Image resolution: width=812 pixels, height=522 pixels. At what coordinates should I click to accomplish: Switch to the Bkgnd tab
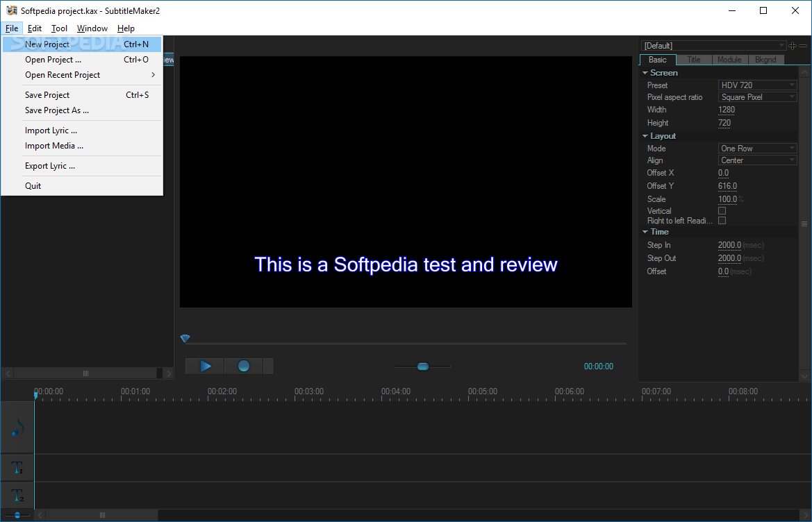765,60
